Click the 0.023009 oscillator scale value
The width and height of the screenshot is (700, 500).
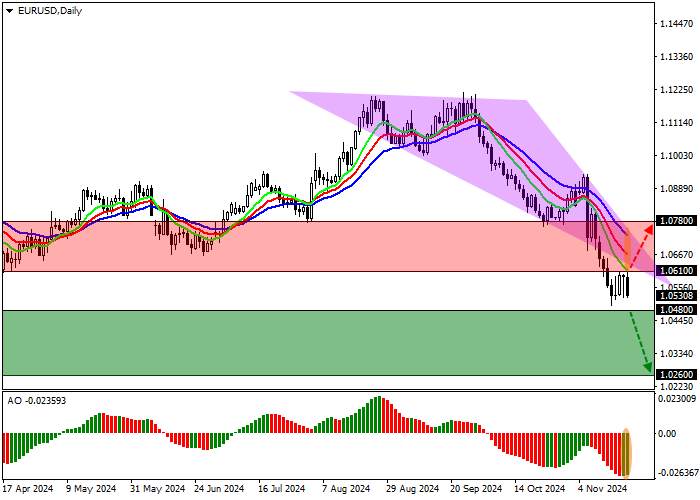(x=677, y=399)
